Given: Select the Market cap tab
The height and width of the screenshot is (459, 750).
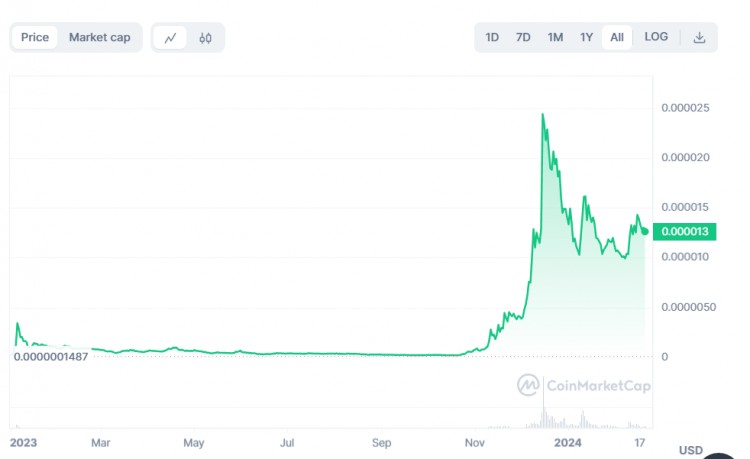Looking at the screenshot, I should pyautogui.click(x=99, y=38).
